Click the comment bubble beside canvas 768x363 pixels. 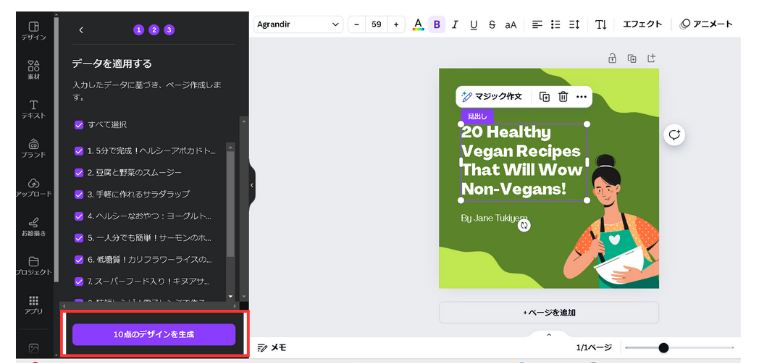[x=674, y=135]
